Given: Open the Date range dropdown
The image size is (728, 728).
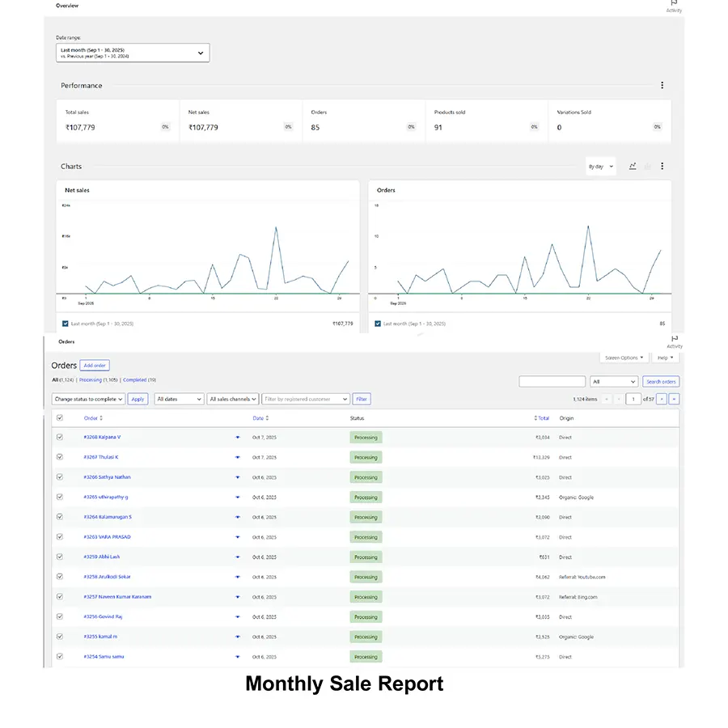Looking at the screenshot, I should click(x=132, y=53).
